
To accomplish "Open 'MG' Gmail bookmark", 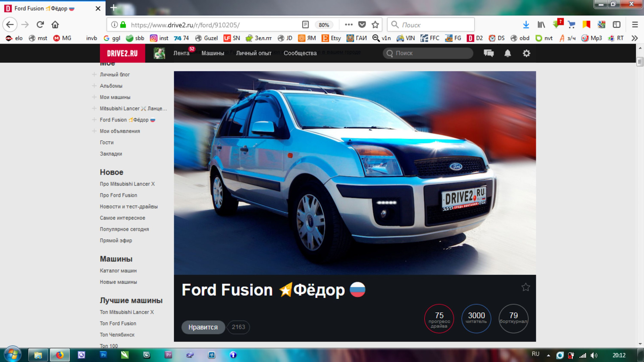I will pos(62,38).
